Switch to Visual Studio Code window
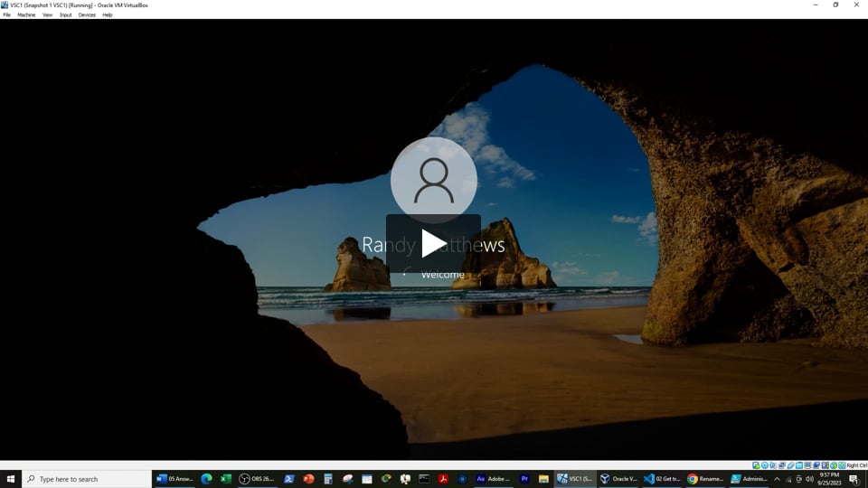Viewport: 868px width, 488px height. (x=662, y=479)
